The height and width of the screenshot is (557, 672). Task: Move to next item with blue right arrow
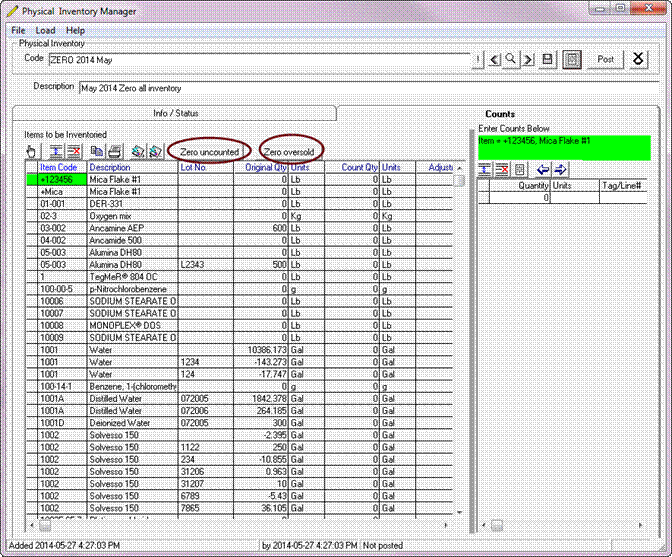pos(560,170)
